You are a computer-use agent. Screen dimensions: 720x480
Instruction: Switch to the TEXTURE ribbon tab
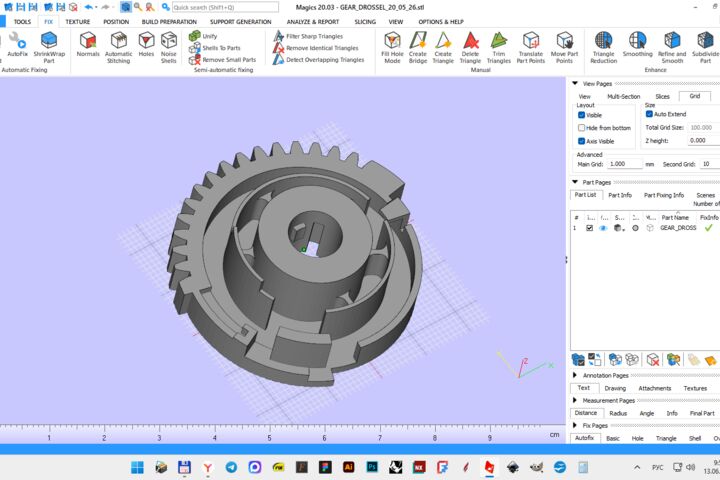[x=78, y=22]
